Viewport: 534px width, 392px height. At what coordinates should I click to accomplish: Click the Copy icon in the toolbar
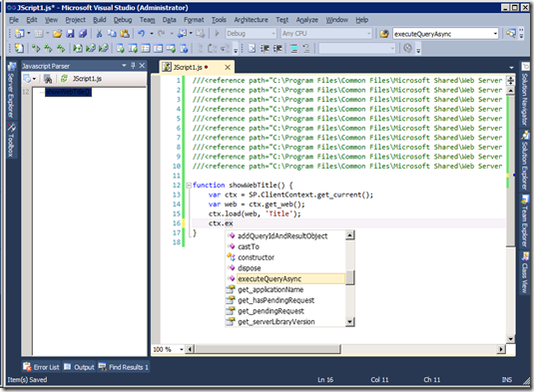[112, 33]
